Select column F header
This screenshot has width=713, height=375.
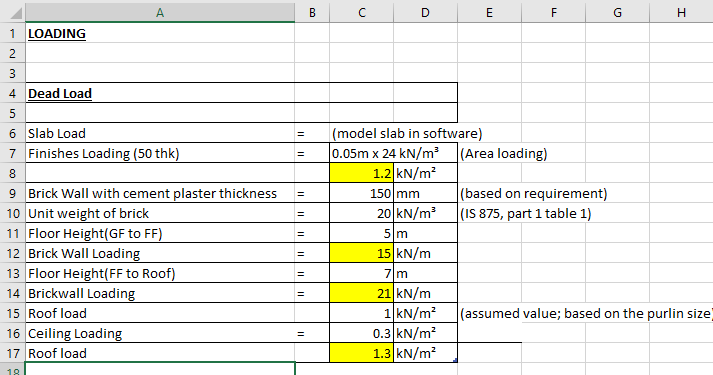coord(553,13)
